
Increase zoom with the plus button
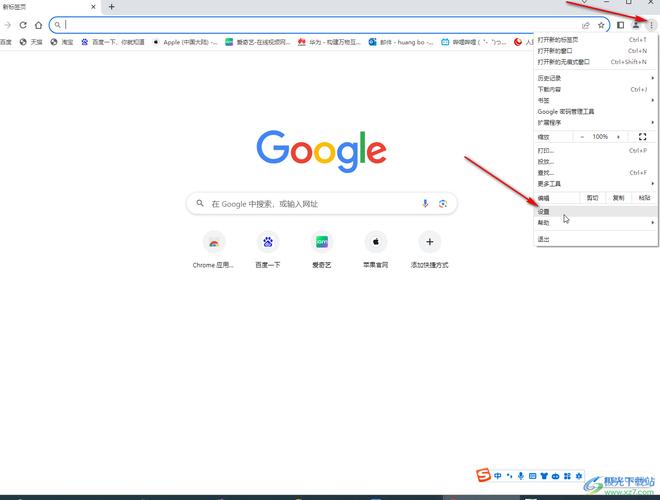pyautogui.click(x=618, y=137)
